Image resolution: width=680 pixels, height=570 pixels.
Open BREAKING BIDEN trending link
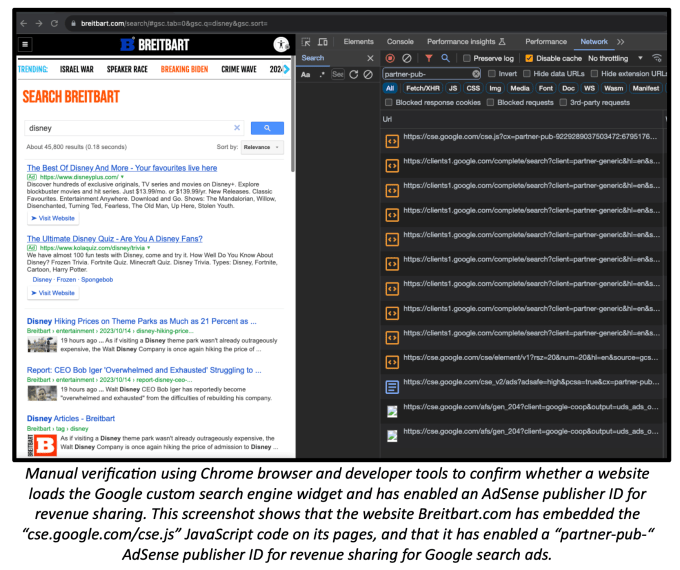pos(184,69)
